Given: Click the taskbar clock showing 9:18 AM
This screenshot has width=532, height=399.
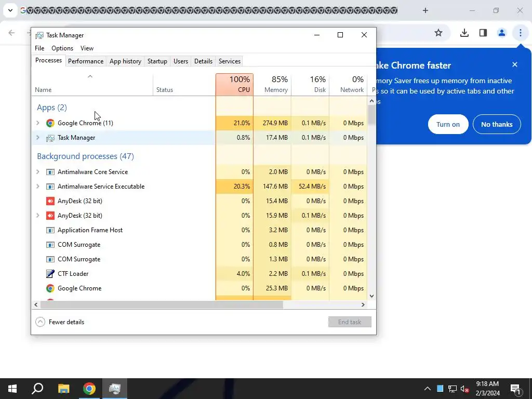Looking at the screenshot, I should pos(487,389).
